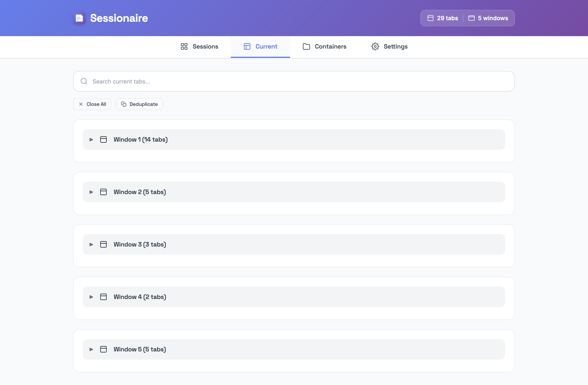The image size is (588, 385).
Task: Click the Containers folder icon
Action: [x=306, y=46]
